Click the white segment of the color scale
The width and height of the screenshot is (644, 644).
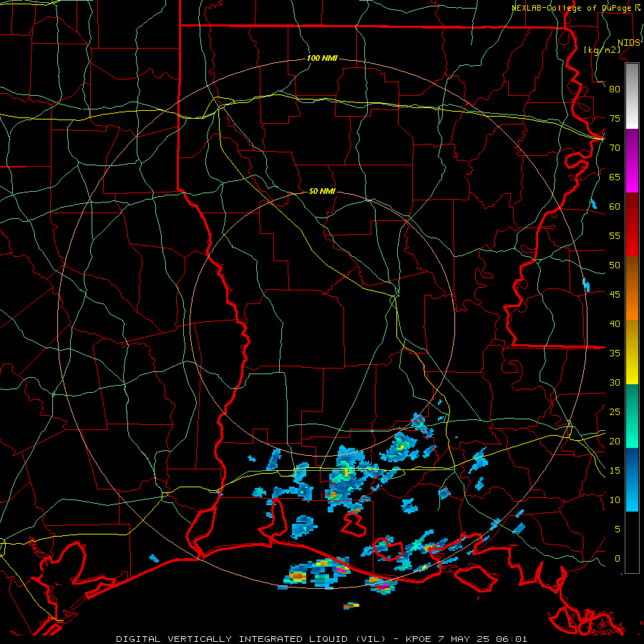point(632,97)
